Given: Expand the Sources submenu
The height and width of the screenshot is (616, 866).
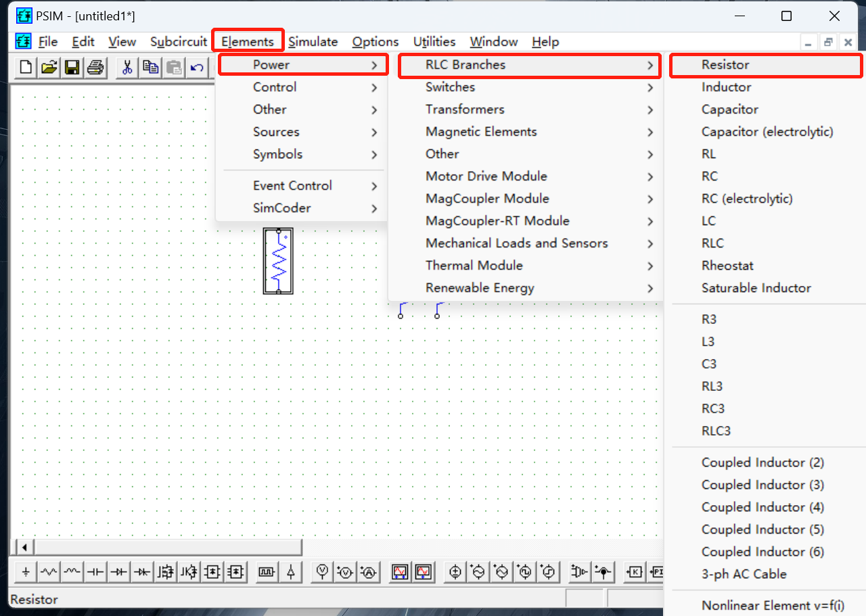Looking at the screenshot, I should pos(301,132).
